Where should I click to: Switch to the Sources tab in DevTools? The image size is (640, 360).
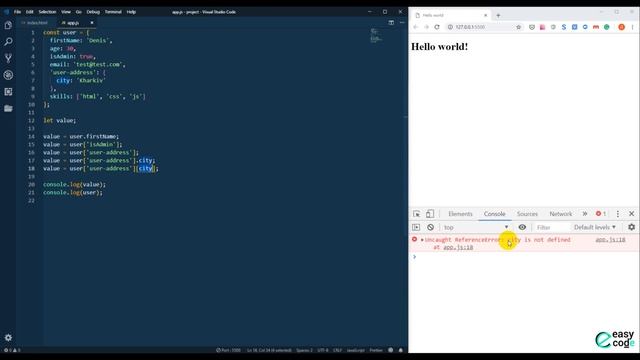527,214
